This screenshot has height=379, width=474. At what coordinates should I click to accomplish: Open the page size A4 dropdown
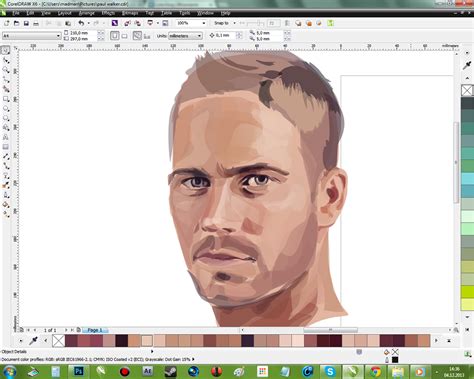click(x=58, y=36)
